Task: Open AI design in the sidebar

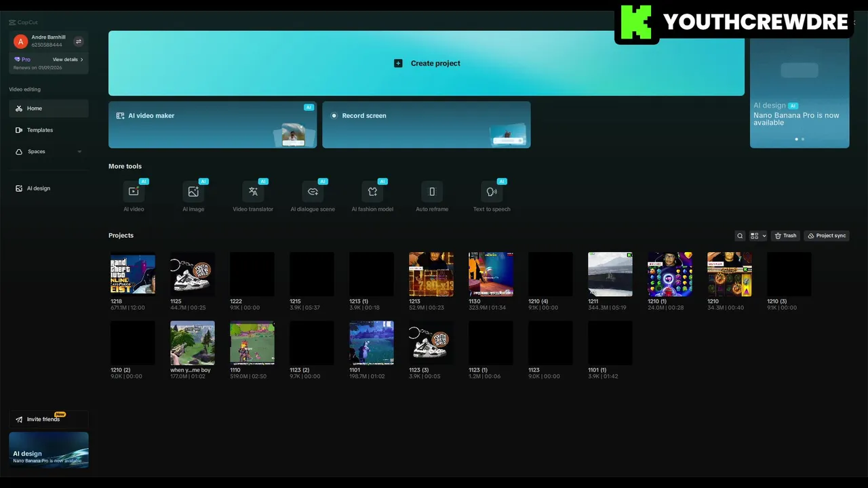Action: tap(49, 188)
